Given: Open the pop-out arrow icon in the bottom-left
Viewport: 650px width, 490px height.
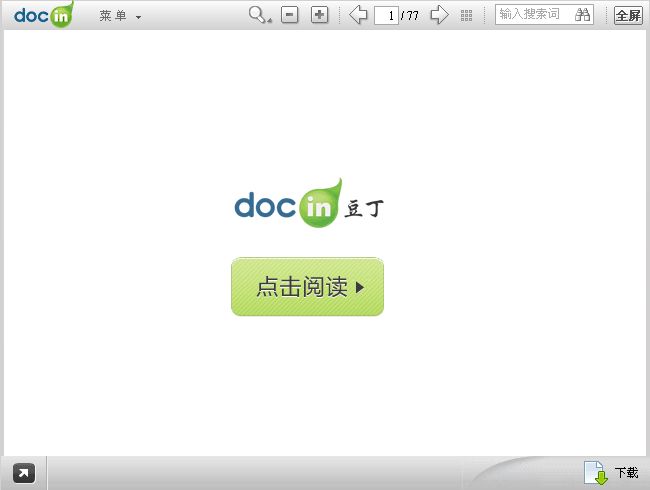Looking at the screenshot, I should point(24,473).
